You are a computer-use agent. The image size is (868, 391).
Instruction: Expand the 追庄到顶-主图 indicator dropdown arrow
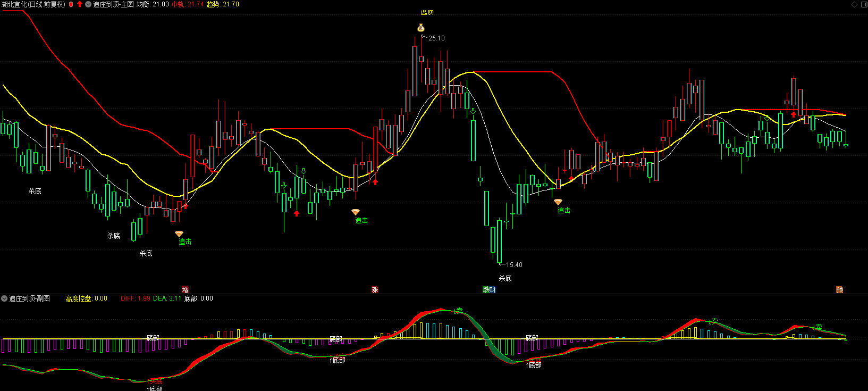point(88,4)
